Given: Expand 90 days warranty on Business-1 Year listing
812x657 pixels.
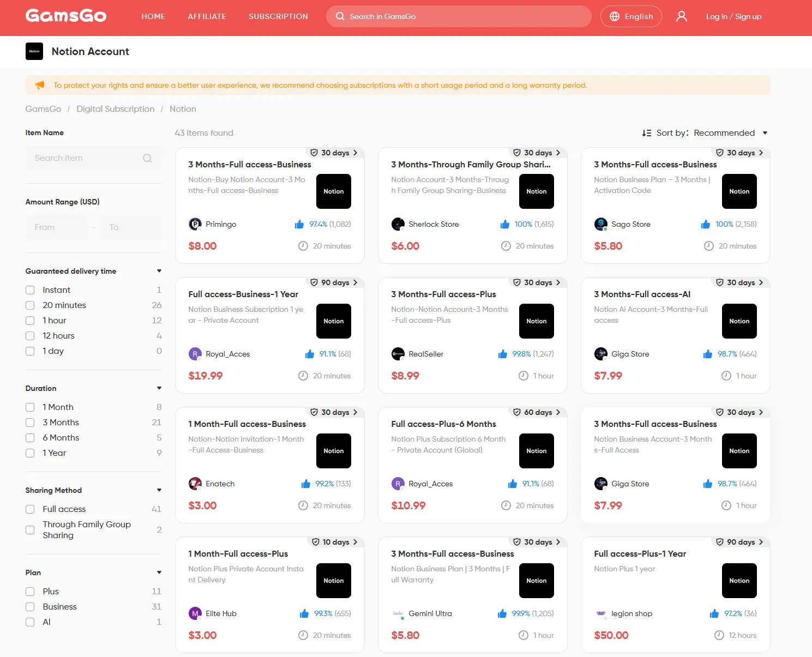Looking at the screenshot, I should pyautogui.click(x=334, y=282).
